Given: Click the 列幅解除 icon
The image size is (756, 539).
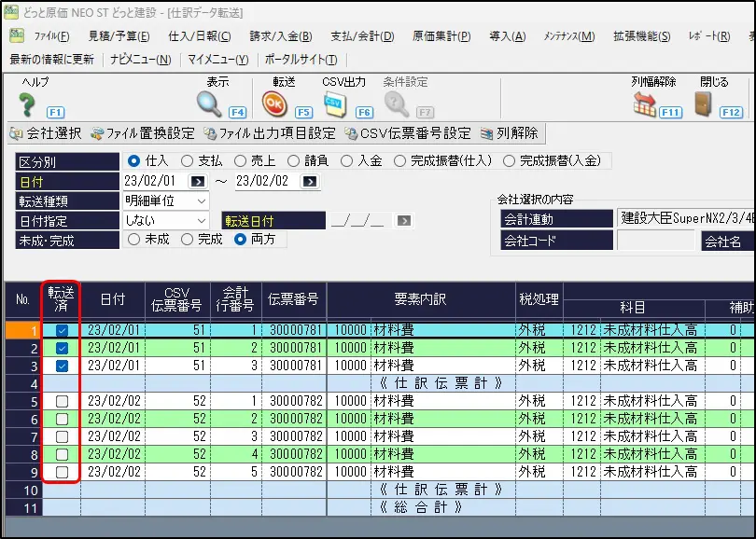Looking at the screenshot, I should click(x=644, y=104).
